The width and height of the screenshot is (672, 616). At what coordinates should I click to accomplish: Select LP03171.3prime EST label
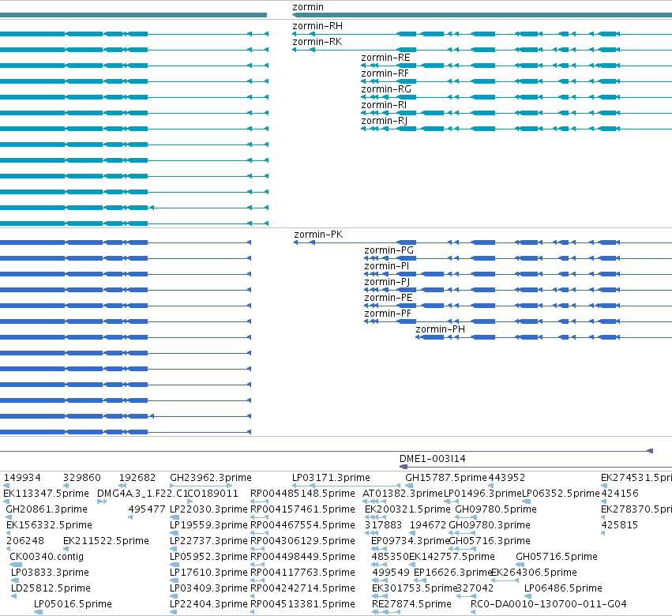[331, 478]
